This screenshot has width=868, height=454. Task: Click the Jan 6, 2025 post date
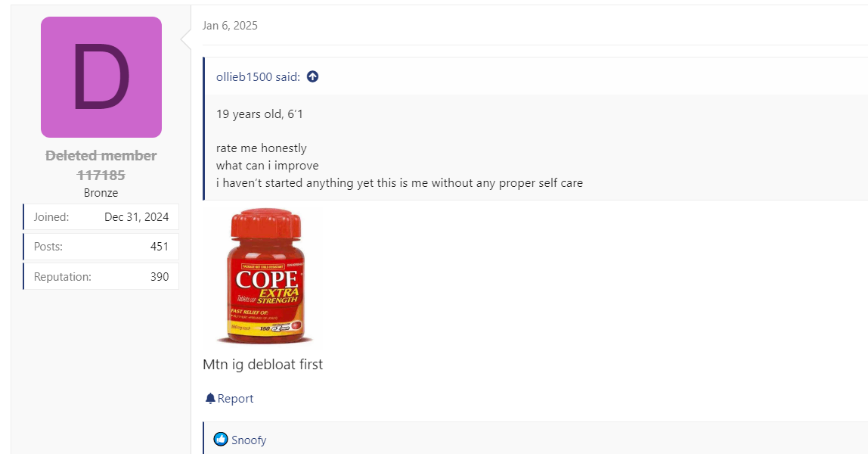coord(230,26)
